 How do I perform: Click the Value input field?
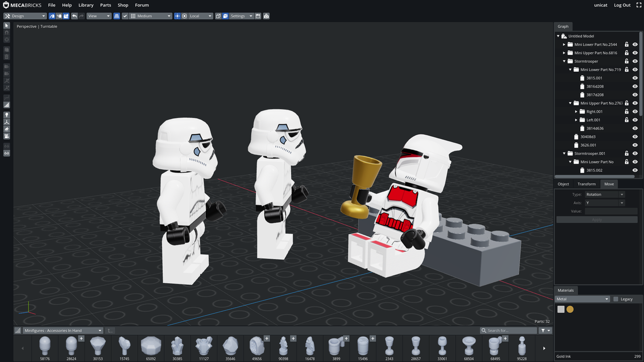[x=611, y=211]
